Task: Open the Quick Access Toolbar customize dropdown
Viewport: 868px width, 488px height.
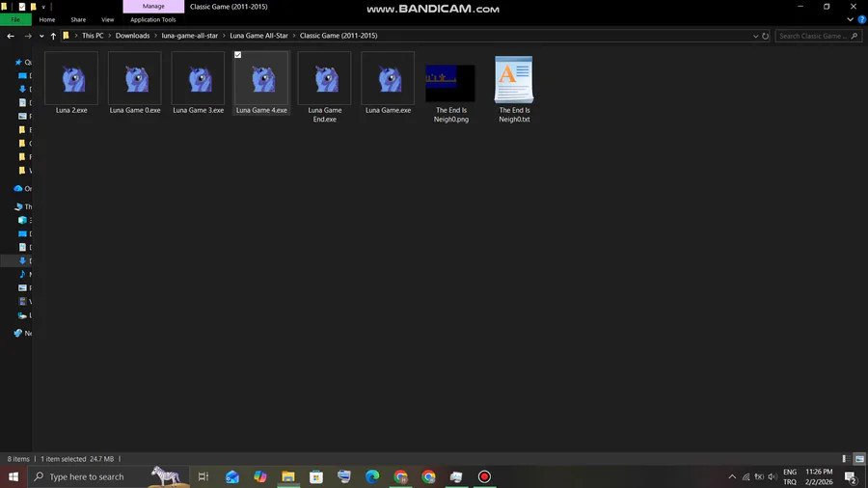Action: pos(43,7)
